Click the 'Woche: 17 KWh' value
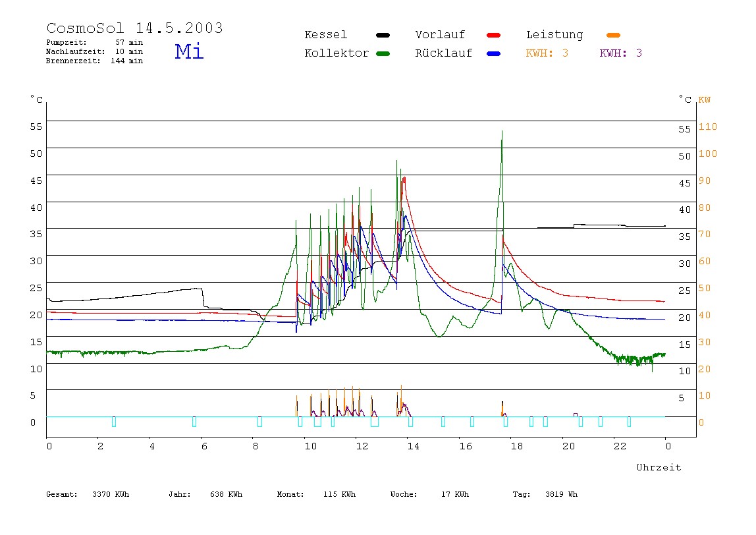Viewport: 756px width, 535px height. tap(429, 494)
